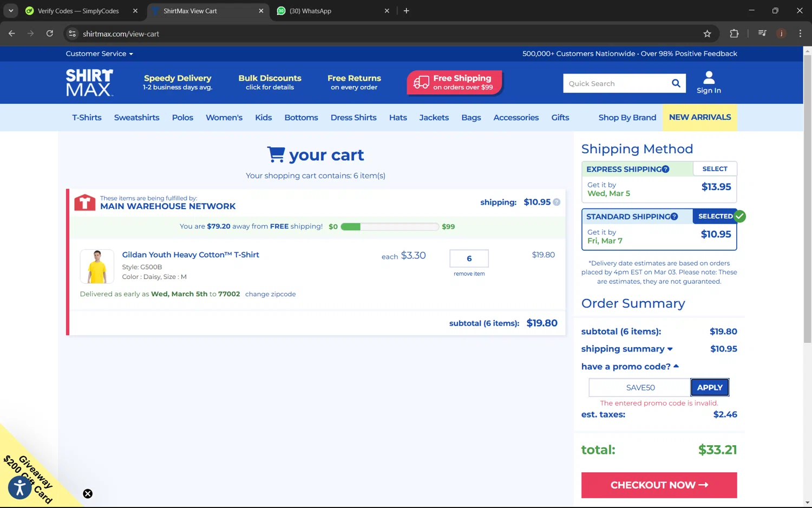
Task: Collapse the 'have a promo code?' section
Action: (630, 367)
